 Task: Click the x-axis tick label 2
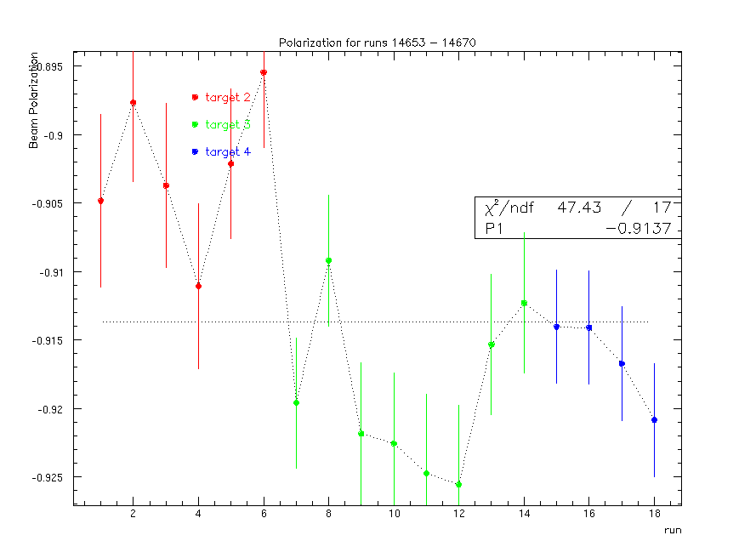(x=133, y=514)
